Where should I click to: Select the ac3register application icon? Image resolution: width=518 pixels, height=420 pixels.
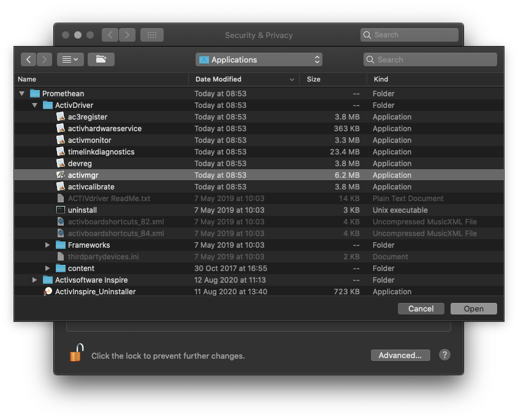61,117
